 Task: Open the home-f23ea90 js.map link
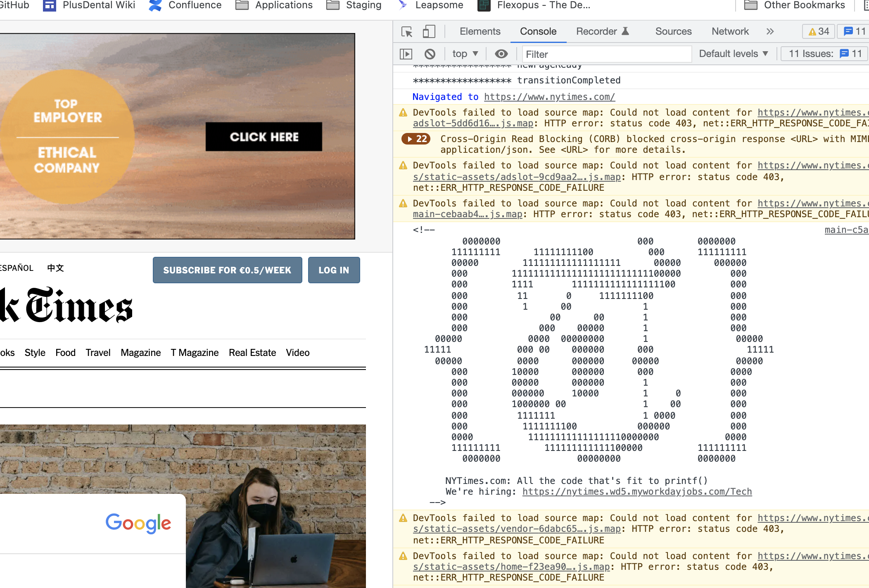pyautogui.click(x=511, y=567)
